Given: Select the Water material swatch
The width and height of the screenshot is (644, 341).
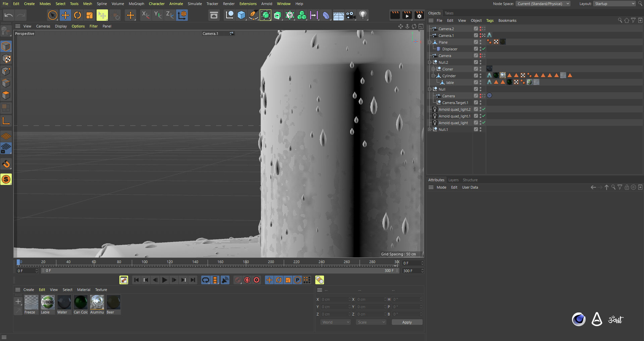Looking at the screenshot, I should pos(64,302).
